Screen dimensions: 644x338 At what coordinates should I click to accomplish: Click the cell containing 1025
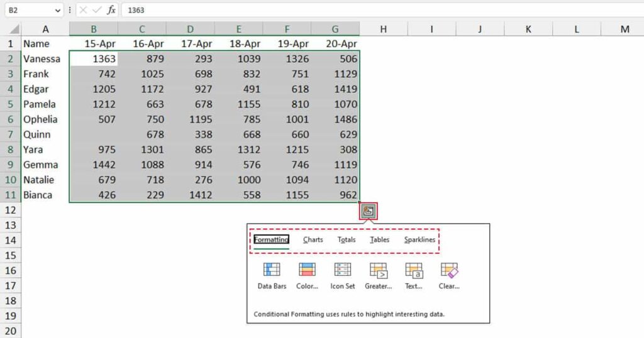(142, 74)
